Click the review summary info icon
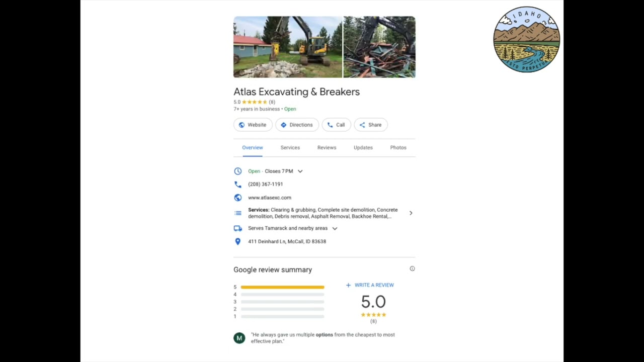 pos(412,268)
